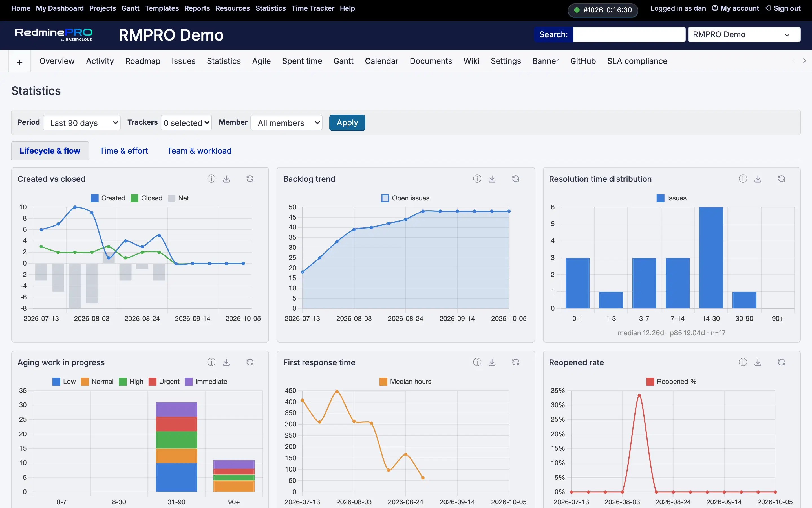Viewport: 812px width, 508px height.
Task: Toggle Immediate priority in aging legend
Action: pyautogui.click(x=206, y=382)
